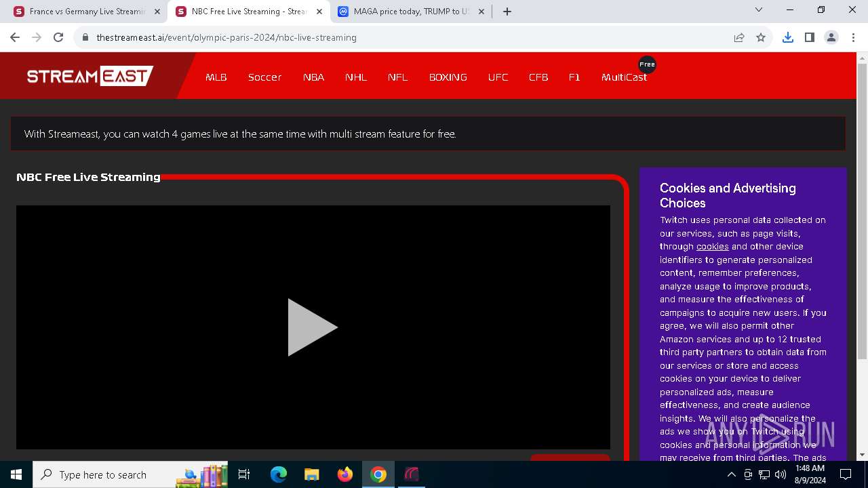The image size is (868, 488).
Task: Show hidden system tray icons
Action: pos(731,474)
